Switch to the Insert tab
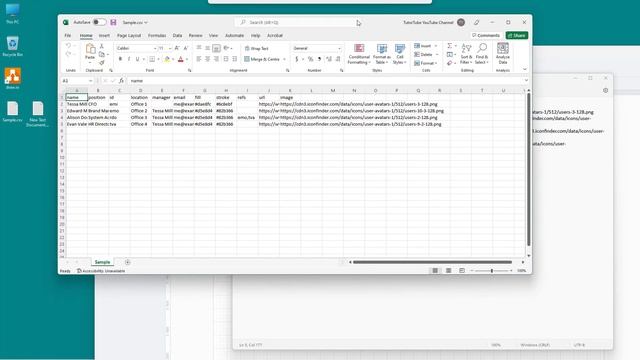The width and height of the screenshot is (640, 360). [104, 36]
